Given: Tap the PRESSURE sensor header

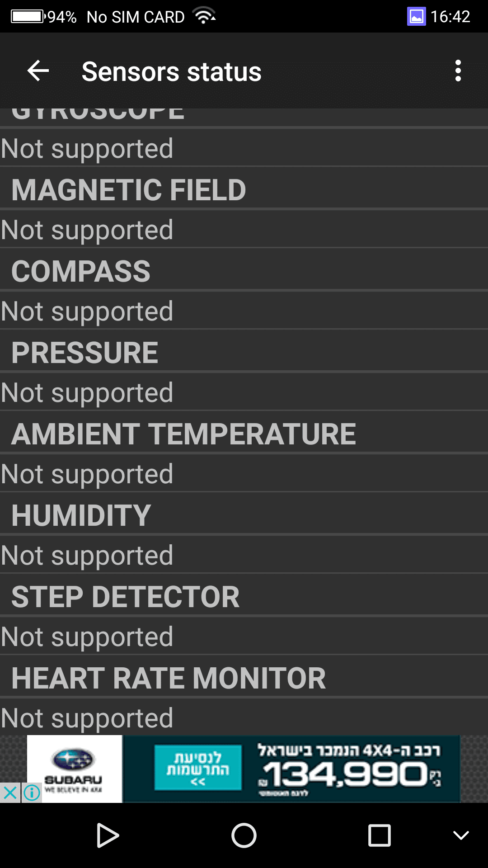Looking at the screenshot, I should coord(85,353).
